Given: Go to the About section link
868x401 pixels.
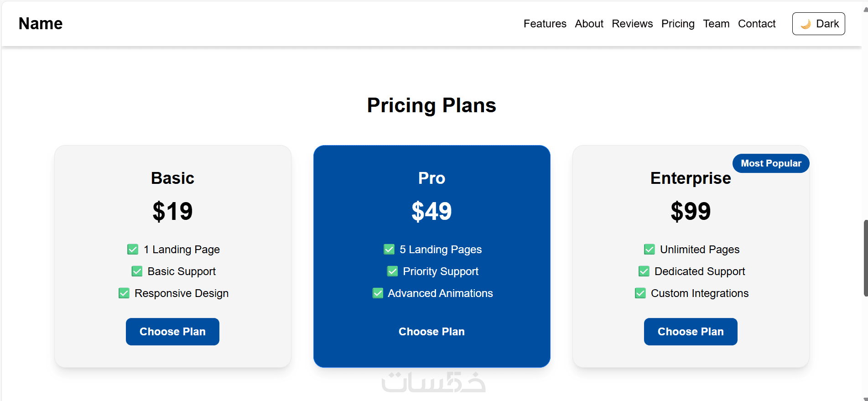Looking at the screenshot, I should pyautogui.click(x=589, y=24).
